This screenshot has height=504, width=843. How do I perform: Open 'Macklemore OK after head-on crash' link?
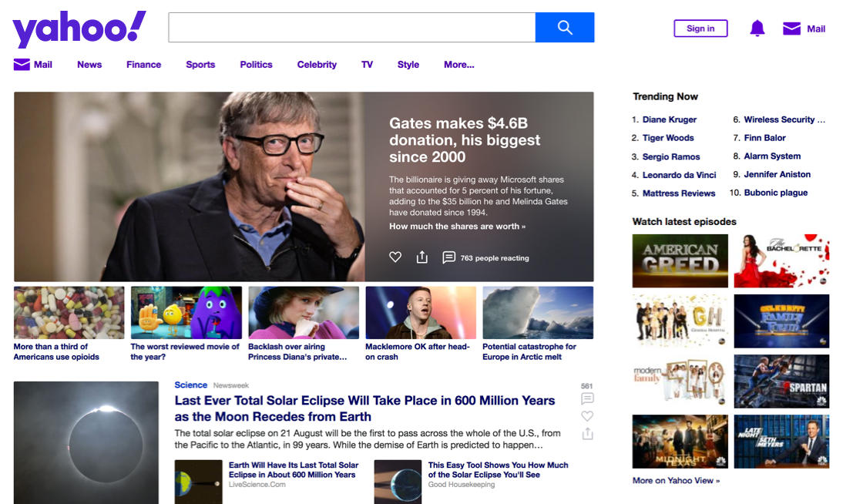(418, 351)
